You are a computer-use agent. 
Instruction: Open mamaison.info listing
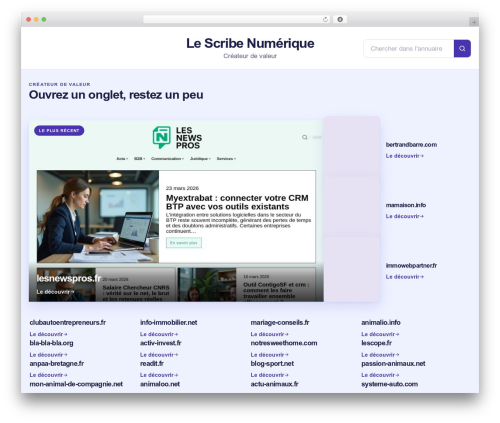(x=406, y=205)
